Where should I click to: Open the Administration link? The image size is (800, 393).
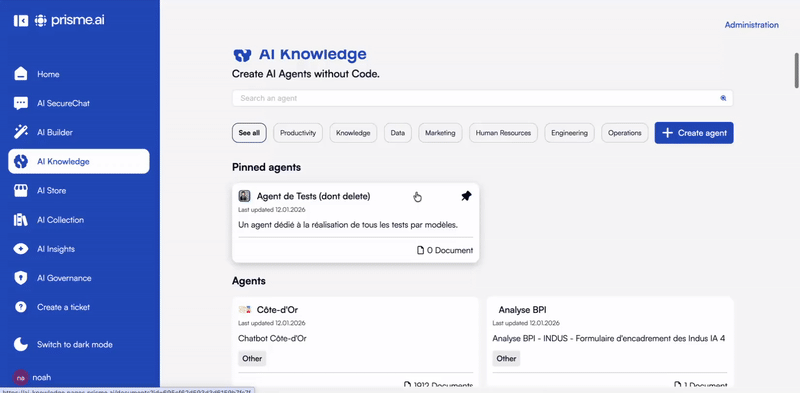[752, 24]
